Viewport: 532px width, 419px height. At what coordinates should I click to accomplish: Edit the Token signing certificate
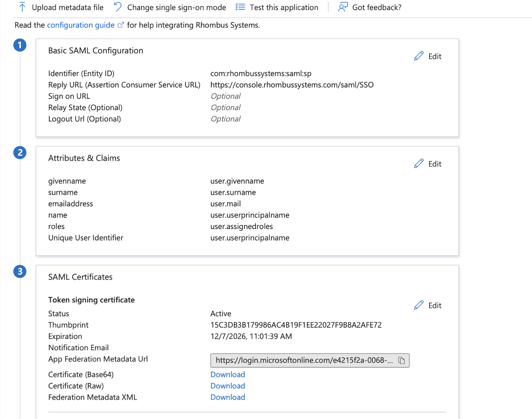[428, 305]
